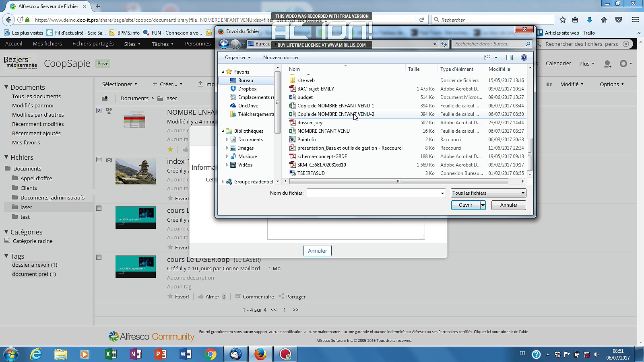Image resolution: width=644 pixels, height=362 pixels.
Task: Switch to the Tâches menu item
Action: tap(162, 43)
